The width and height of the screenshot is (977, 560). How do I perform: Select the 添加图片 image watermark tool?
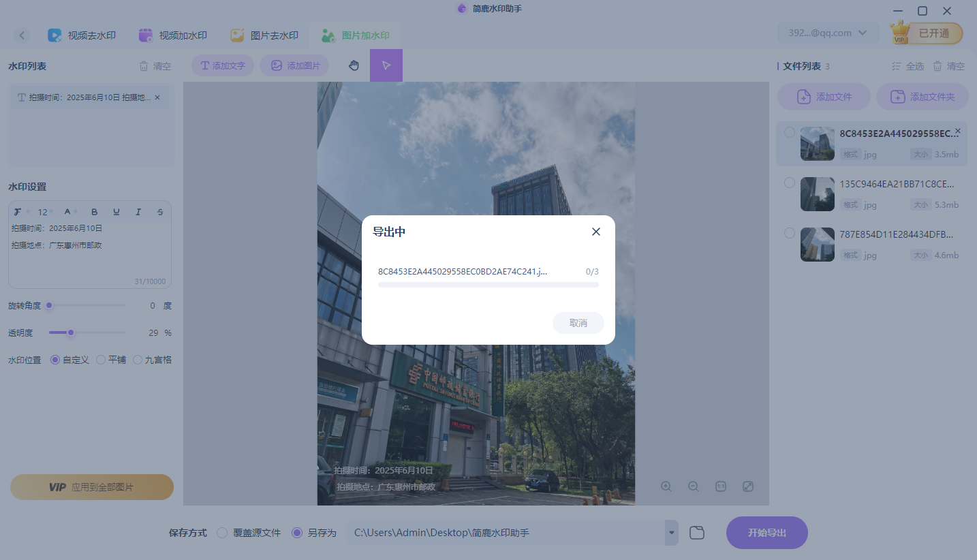click(294, 65)
